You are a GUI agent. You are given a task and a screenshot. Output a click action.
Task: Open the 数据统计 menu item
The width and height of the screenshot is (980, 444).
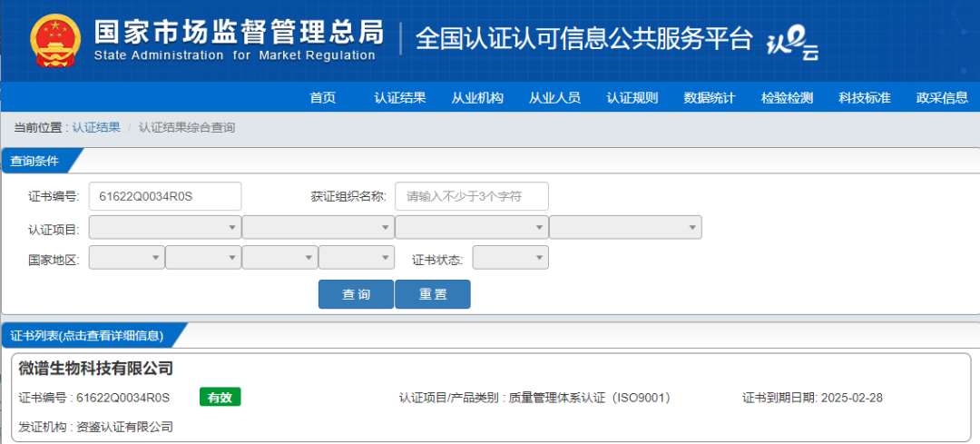710,97
